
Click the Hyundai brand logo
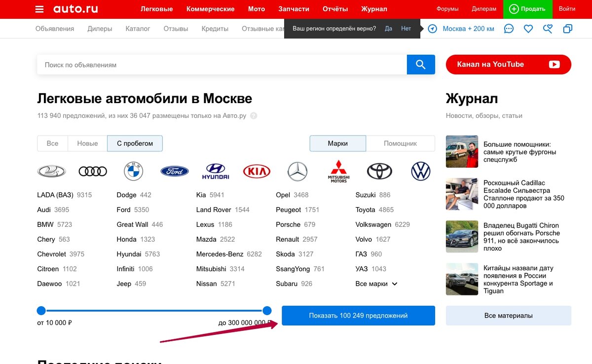[216, 171]
